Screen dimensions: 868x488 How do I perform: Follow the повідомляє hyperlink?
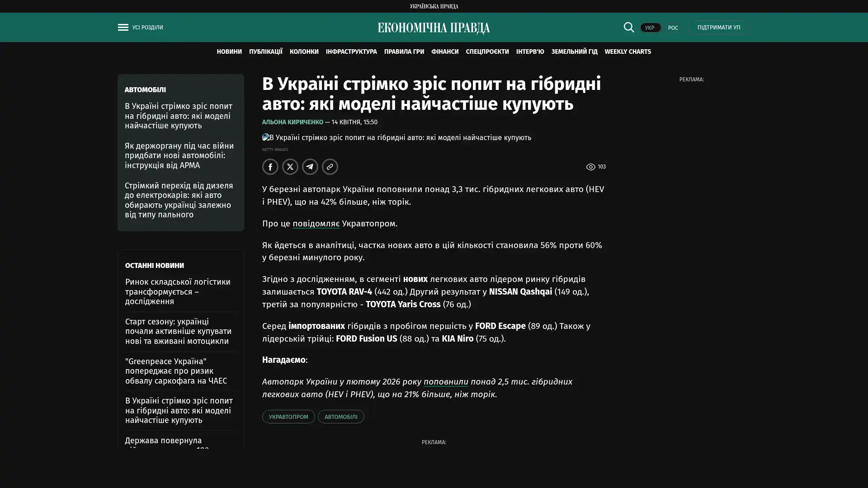coord(316,224)
